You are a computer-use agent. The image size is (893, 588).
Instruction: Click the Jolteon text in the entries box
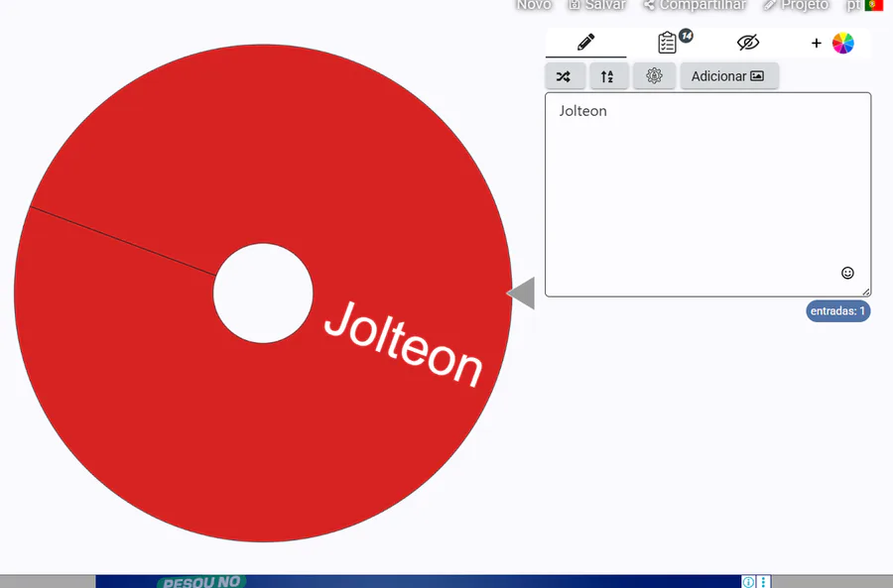point(582,111)
